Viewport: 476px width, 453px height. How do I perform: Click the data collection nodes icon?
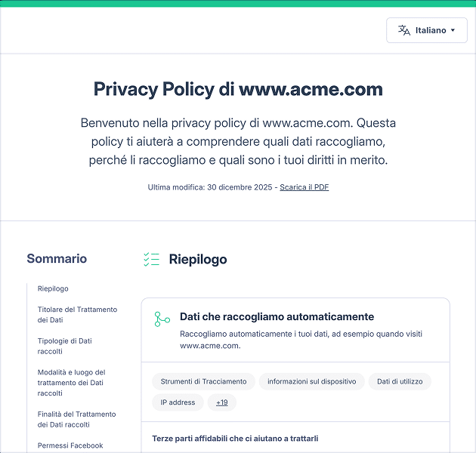[162, 319]
